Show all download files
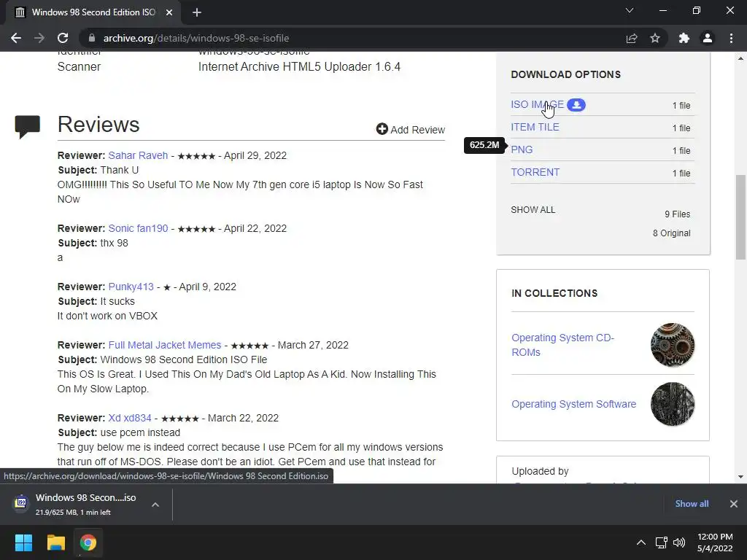747x560 pixels. click(533, 210)
